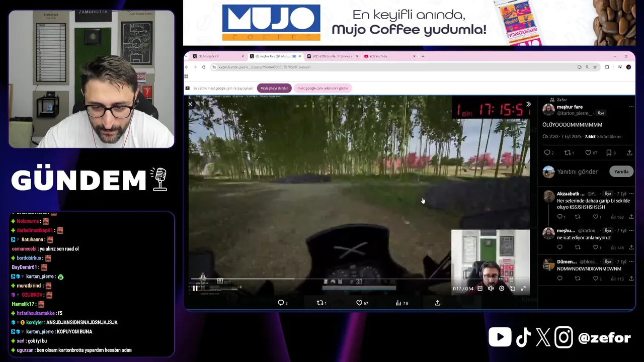Open Akzaabatlı's profile avatar

point(548,197)
